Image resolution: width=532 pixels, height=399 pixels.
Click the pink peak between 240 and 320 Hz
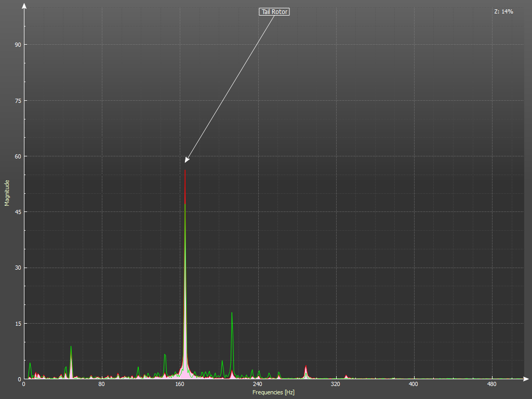point(305,368)
